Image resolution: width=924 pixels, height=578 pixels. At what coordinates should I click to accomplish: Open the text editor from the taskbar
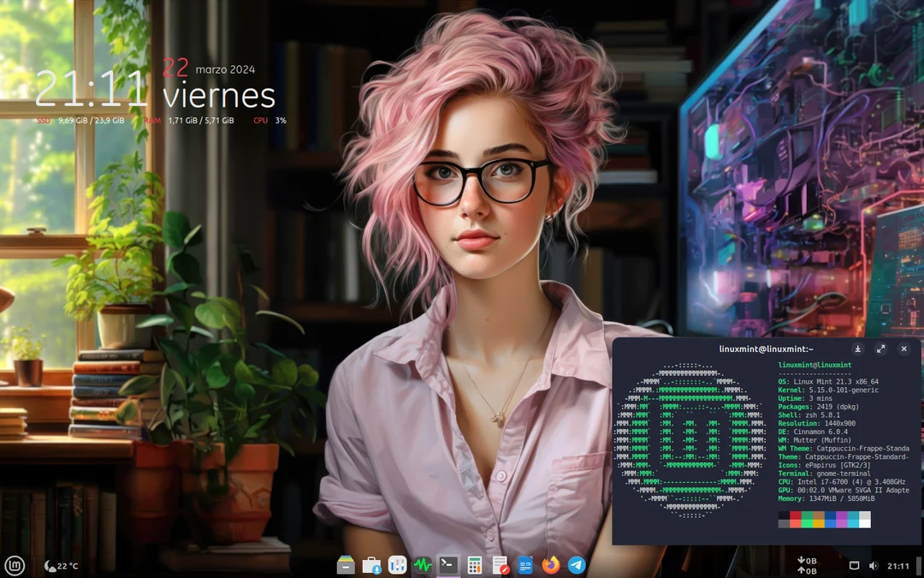pos(500,565)
